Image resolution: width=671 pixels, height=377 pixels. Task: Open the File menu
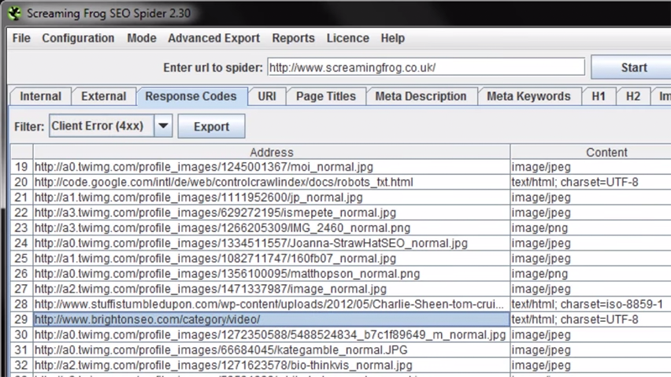pyautogui.click(x=21, y=38)
